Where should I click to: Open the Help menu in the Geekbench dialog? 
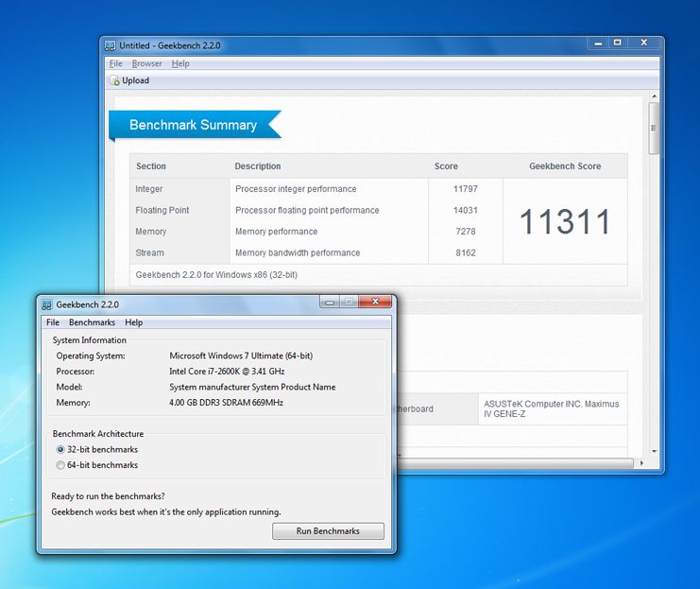(134, 322)
